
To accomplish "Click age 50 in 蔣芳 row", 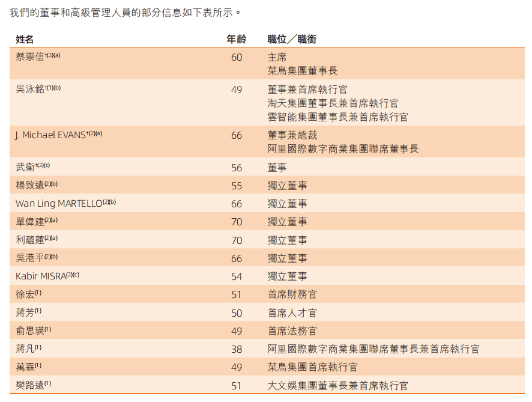I will tap(237, 313).
